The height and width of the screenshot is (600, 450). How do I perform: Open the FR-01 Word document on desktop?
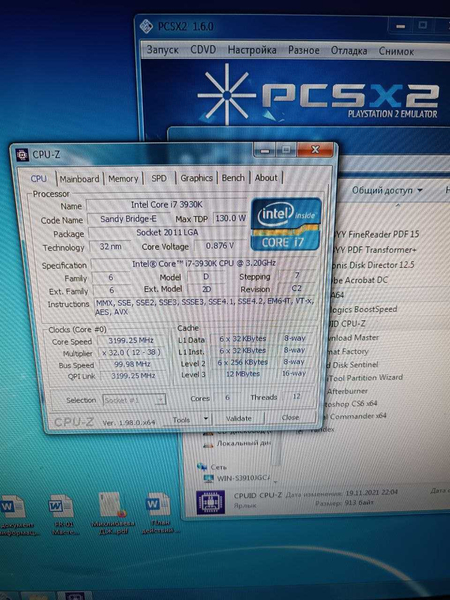62,515
